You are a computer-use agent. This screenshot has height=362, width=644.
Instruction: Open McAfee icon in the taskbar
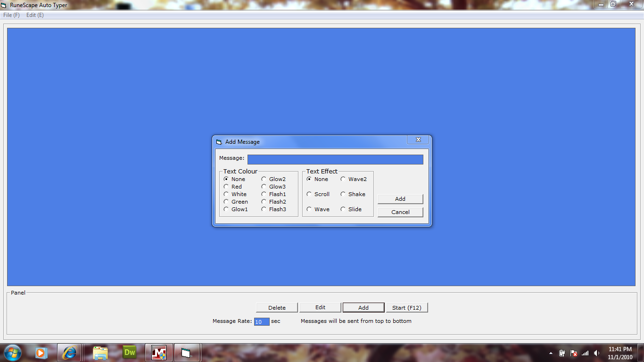[159, 353]
